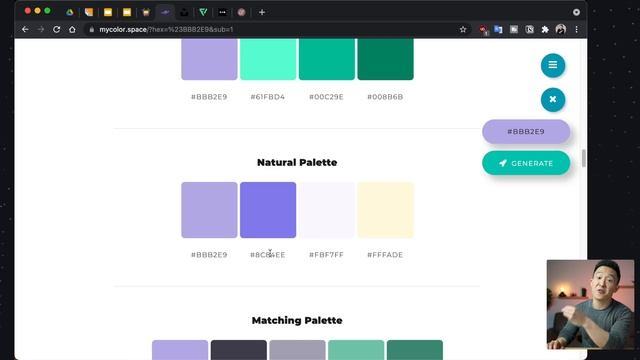Screen dimensions: 640x360
Task: Open the browser home page
Action: pos(72,29)
